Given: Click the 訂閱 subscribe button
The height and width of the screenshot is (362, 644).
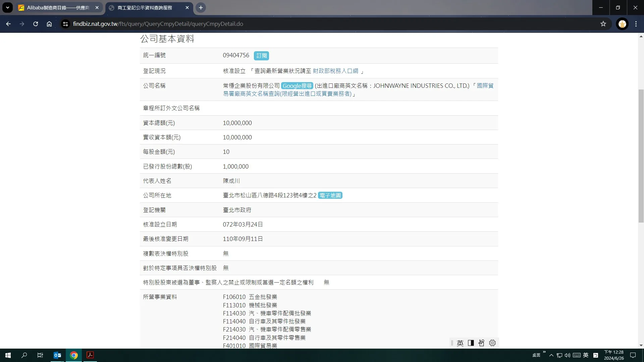Looking at the screenshot, I should (261, 56).
